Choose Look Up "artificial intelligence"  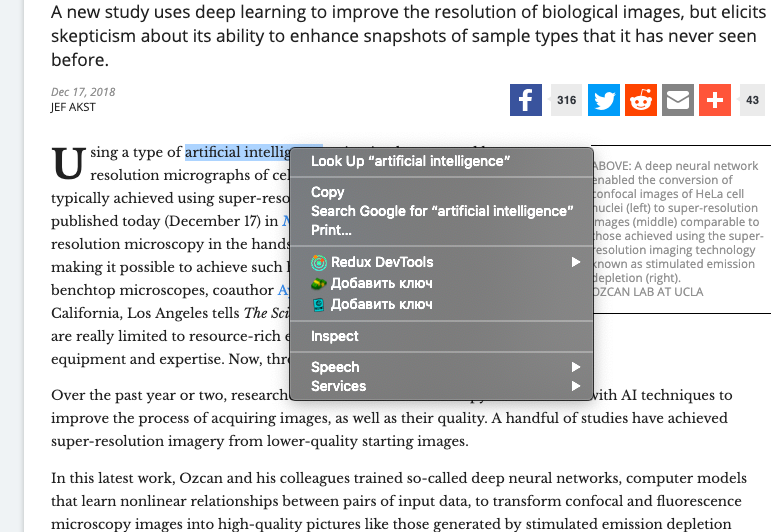(410, 161)
